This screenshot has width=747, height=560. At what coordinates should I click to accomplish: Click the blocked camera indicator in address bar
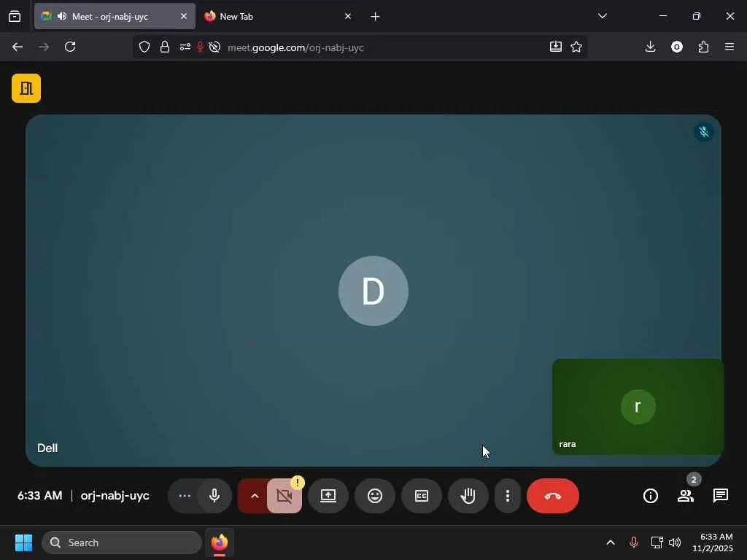click(x=215, y=47)
